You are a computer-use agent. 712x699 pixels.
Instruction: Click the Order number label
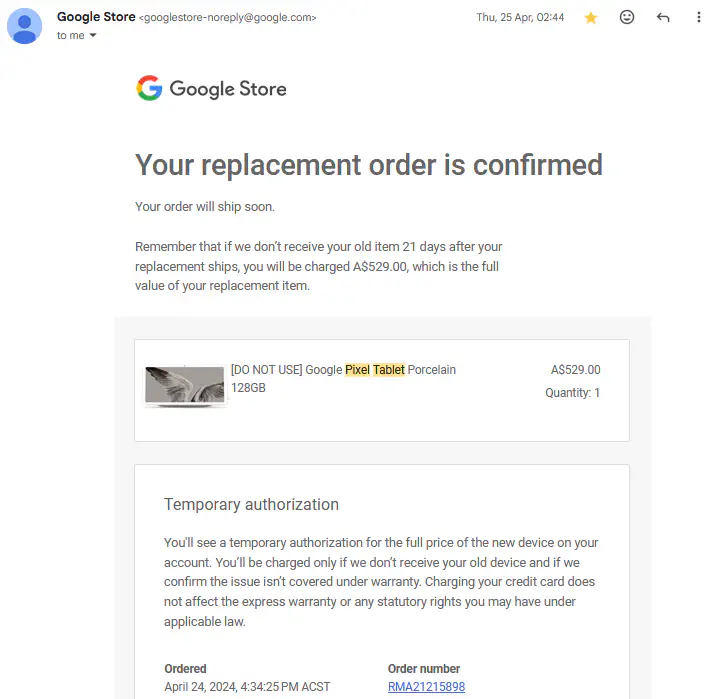pos(424,669)
